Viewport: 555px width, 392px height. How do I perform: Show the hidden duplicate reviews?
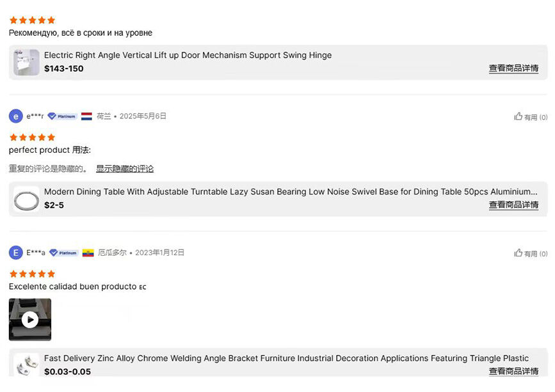pos(125,169)
